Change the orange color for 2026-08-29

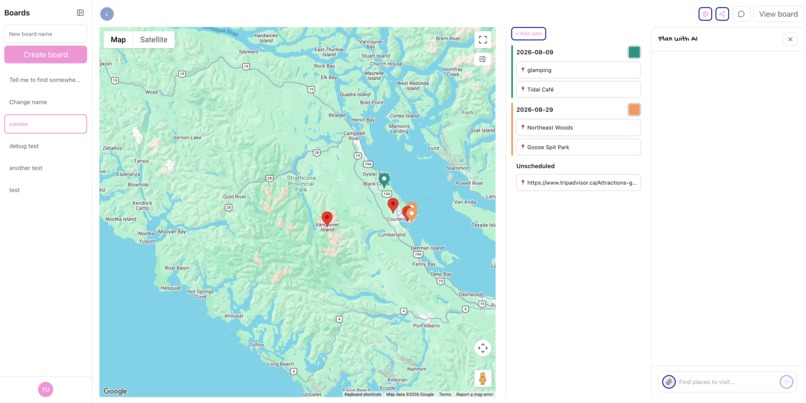coord(634,109)
